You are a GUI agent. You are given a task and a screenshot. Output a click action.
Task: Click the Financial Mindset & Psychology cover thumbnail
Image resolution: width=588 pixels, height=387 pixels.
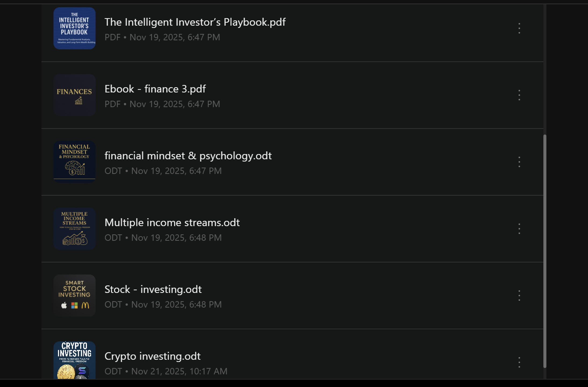(75, 162)
